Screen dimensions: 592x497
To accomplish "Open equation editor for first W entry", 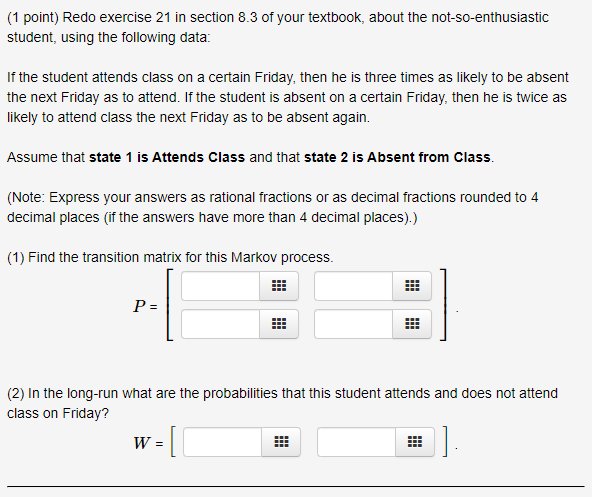I will 281,442.
